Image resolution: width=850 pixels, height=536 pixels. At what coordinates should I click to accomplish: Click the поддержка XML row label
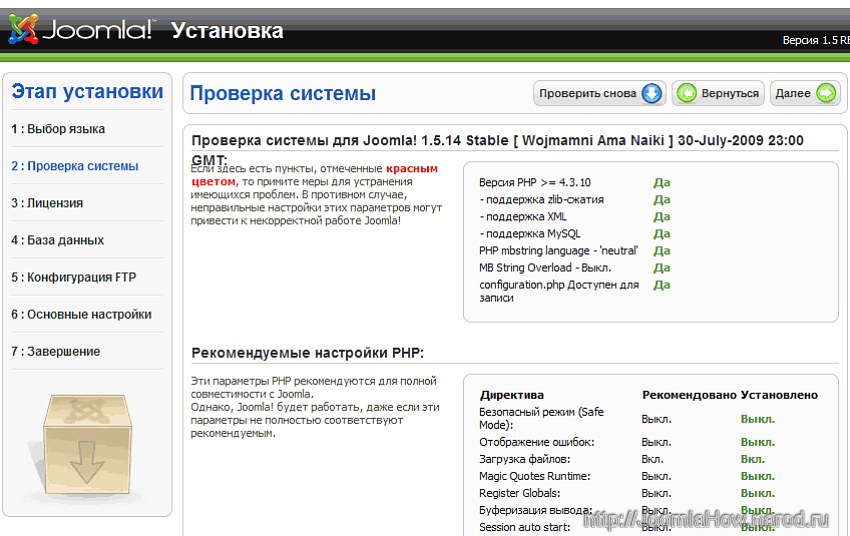pyautogui.click(x=523, y=217)
